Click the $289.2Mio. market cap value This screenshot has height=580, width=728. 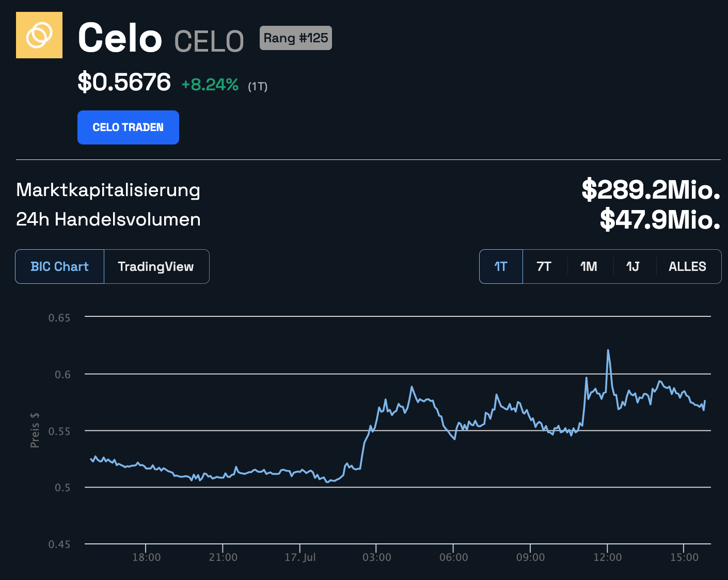[651, 190]
